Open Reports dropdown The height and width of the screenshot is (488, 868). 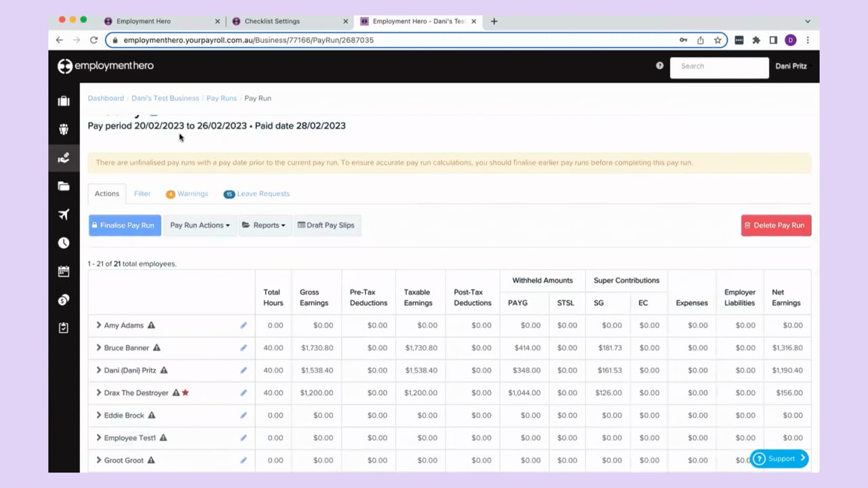(x=265, y=225)
